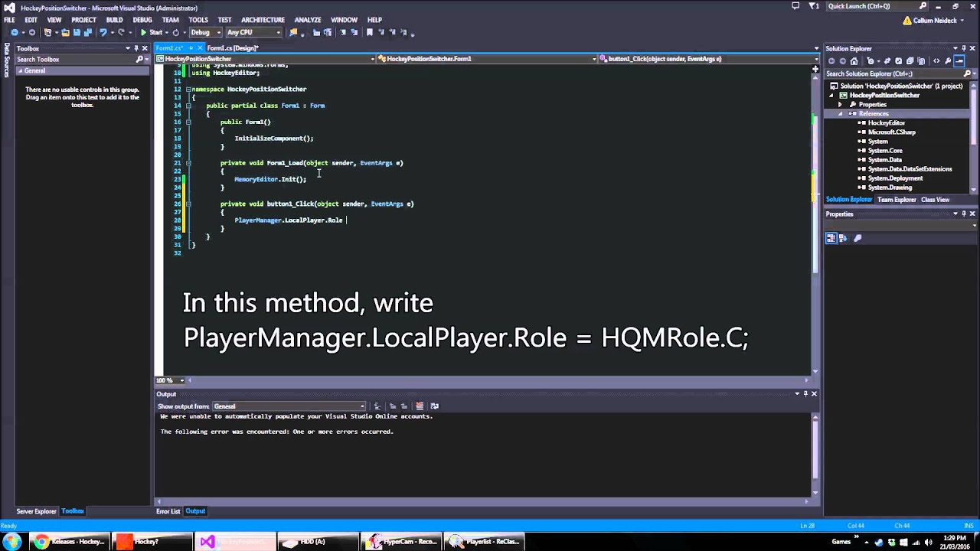Click the Properties wrench icon in Solution Explorer

click(x=948, y=61)
